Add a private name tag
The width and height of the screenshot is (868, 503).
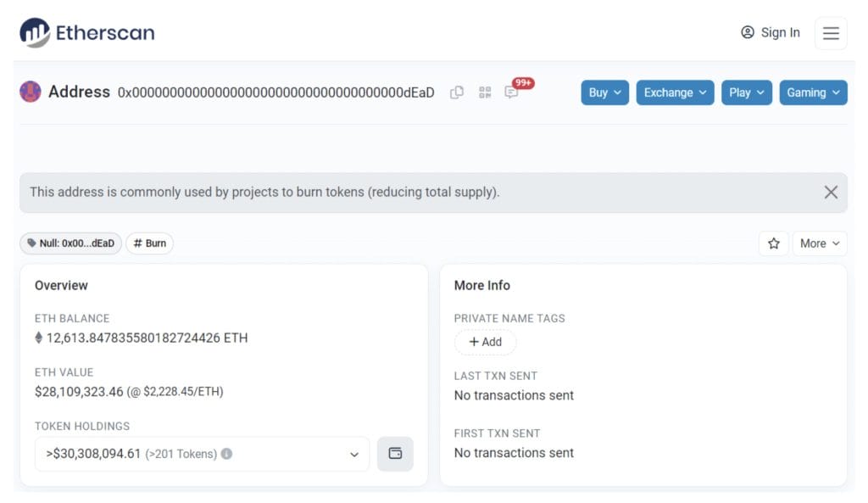point(486,342)
